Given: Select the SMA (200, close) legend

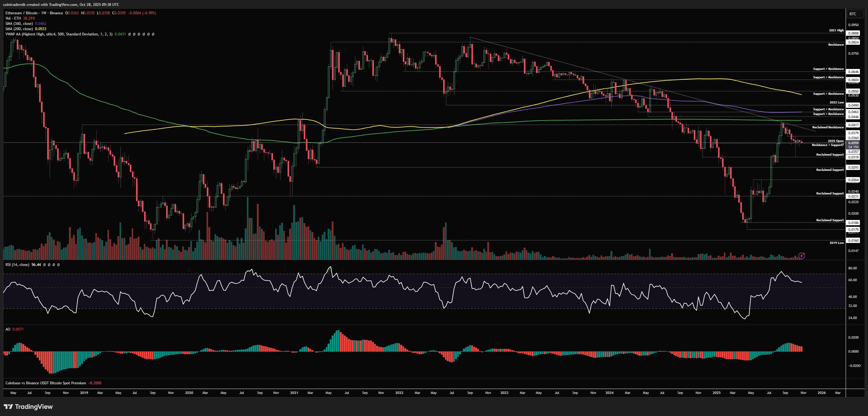Looking at the screenshot, I should [19, 29].
